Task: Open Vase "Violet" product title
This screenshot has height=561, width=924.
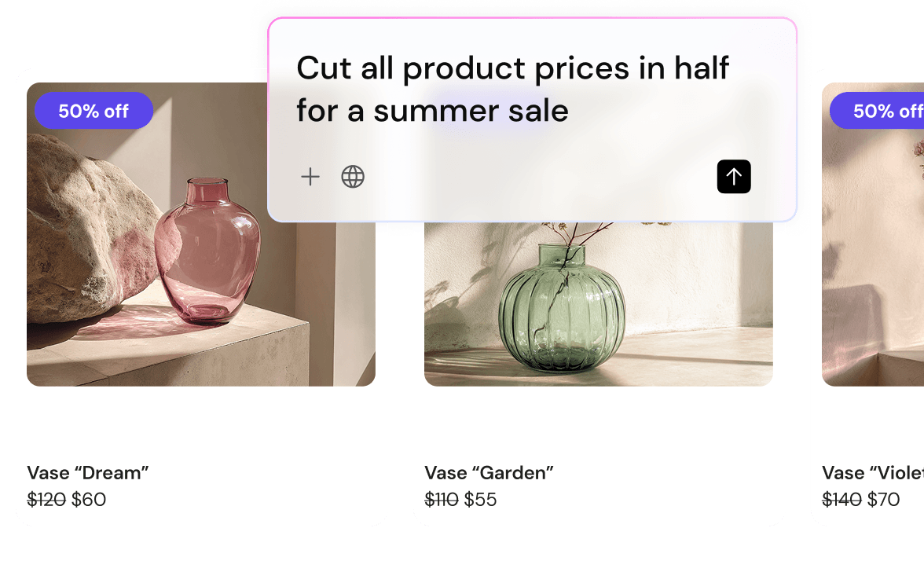Action: [873, 473]
